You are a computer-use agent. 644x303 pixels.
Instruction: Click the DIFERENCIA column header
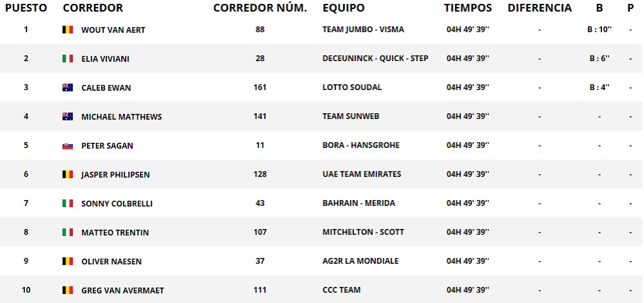(539, 8)
